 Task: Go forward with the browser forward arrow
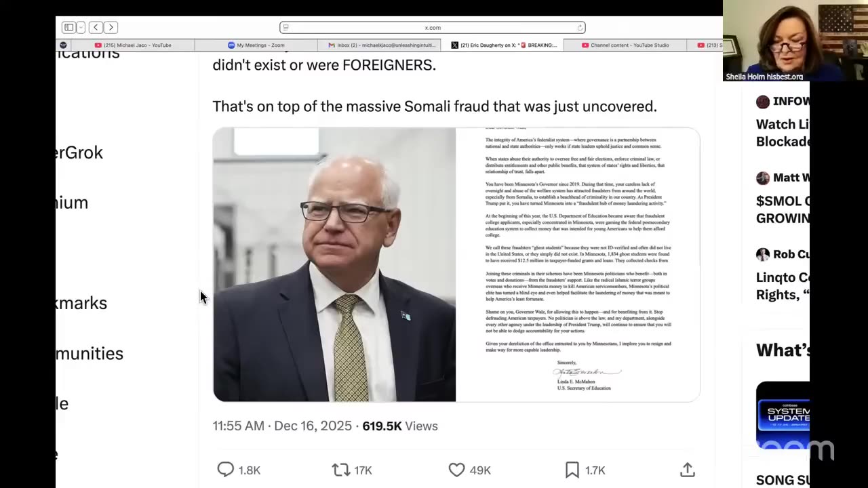point(111,27)
